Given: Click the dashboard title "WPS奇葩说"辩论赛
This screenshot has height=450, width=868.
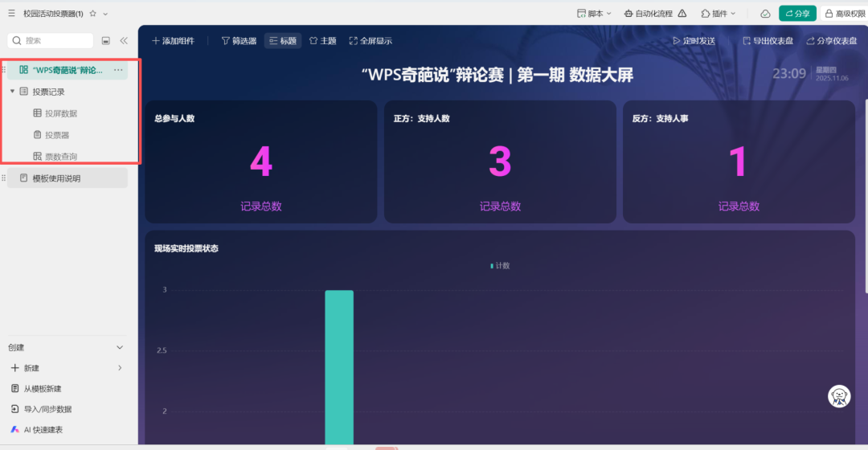Looking at the screenshot, I should tap(497, 75).
